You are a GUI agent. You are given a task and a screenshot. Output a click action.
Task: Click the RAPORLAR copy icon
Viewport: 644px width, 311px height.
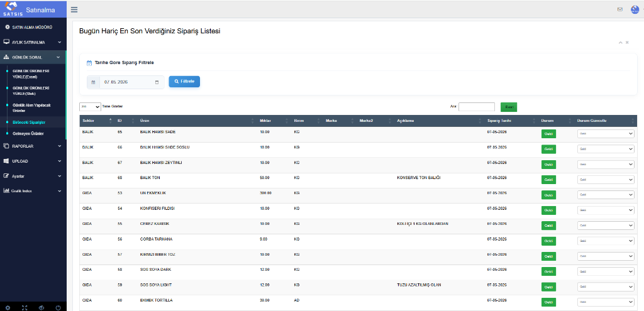pos(6,146)
